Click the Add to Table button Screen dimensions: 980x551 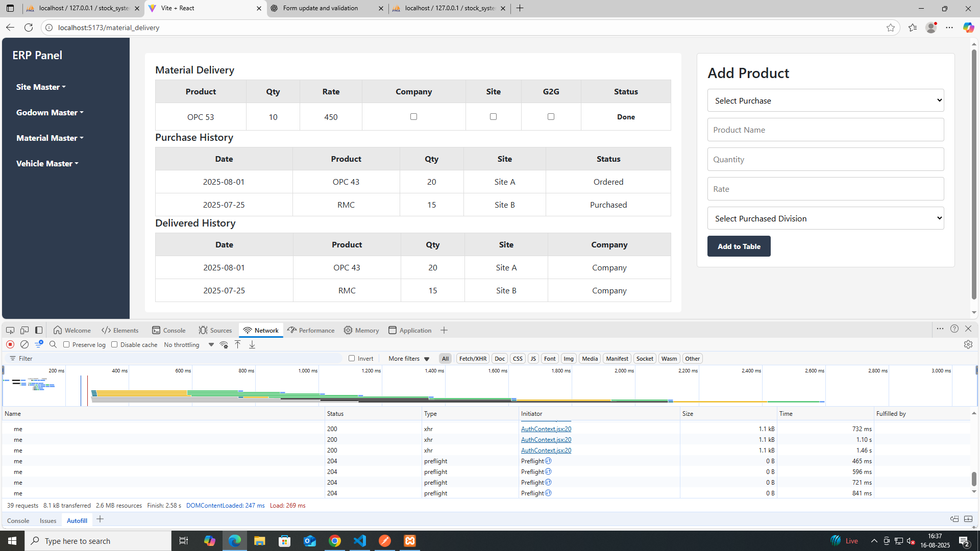(739, 246)
